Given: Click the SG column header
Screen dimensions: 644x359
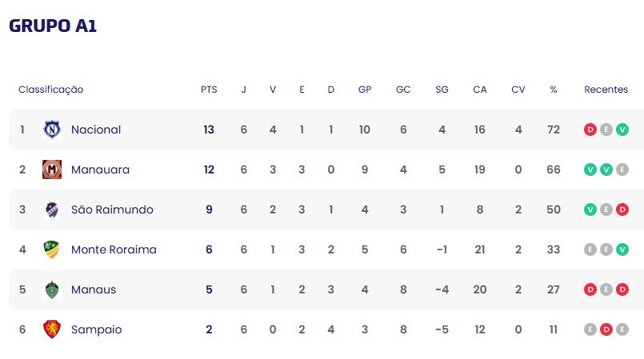Looking at the screenshot, I should point(442,90).
